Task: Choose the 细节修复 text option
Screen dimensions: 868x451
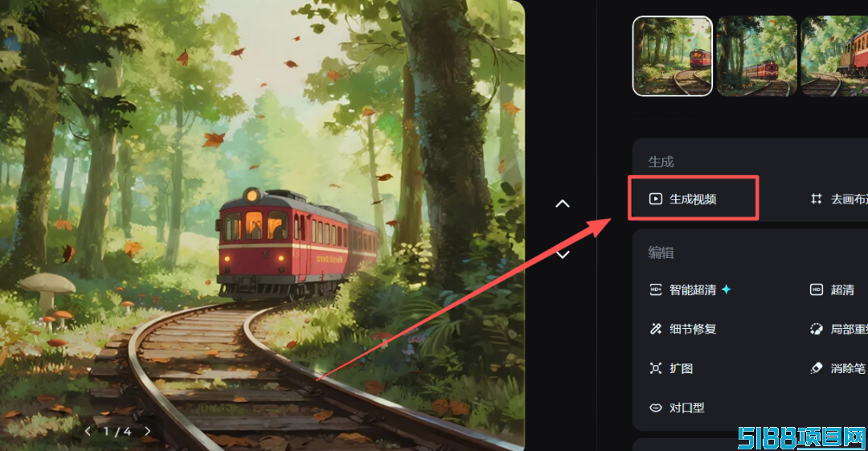Action: (x=693, y=329)
